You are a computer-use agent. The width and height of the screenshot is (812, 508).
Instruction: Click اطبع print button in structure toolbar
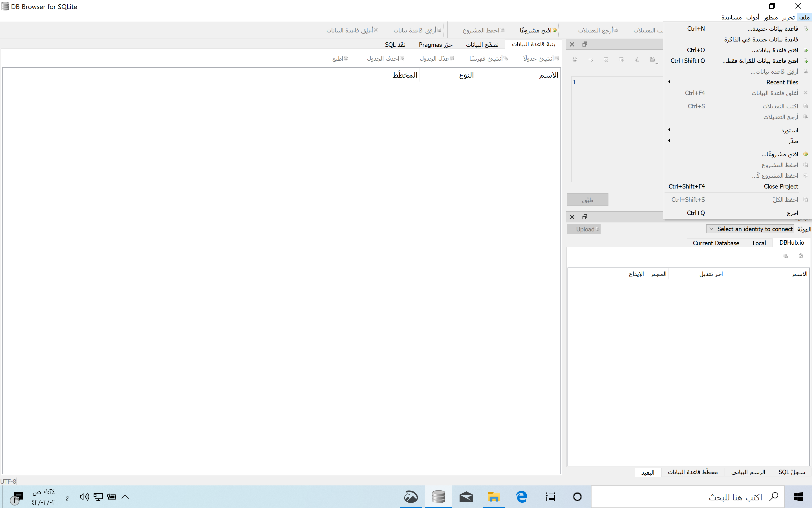click(340, 58)
